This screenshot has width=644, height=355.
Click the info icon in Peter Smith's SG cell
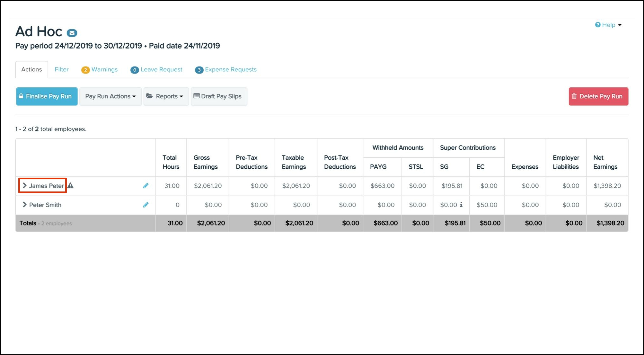pyautogui.click(x=461, y=205)
